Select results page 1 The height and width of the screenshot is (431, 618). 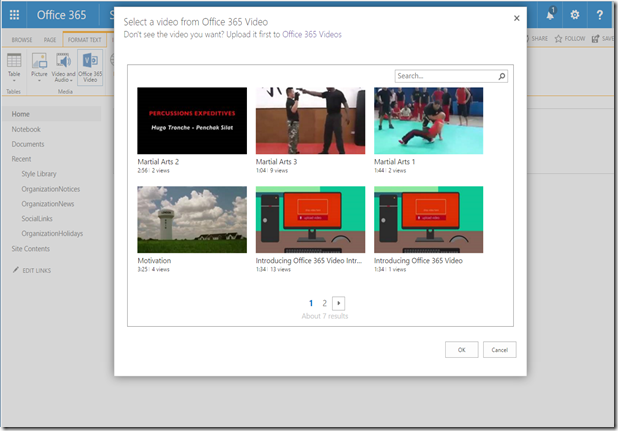[311, 303]
